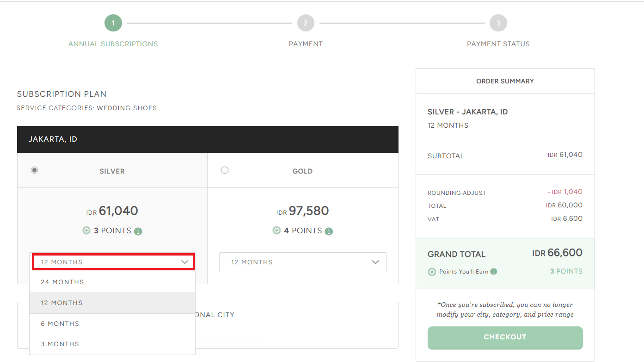This screenshot has height=362, width=644.
Task: Choose 24 MONTHS from the duration list
Action: click(x=112, y=282)
